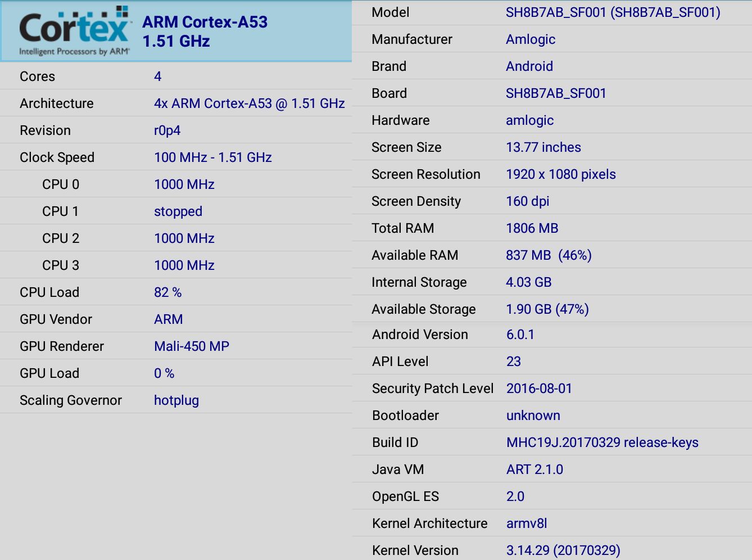
Task: Click the Kernel Architecture armv8l value
Action: [x=527, y=523]
